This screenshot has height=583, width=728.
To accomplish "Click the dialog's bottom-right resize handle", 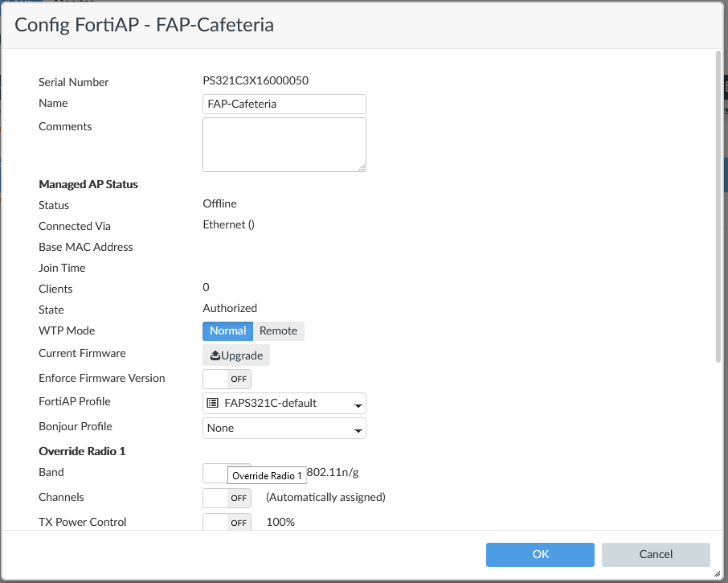I will pos(717,573).
